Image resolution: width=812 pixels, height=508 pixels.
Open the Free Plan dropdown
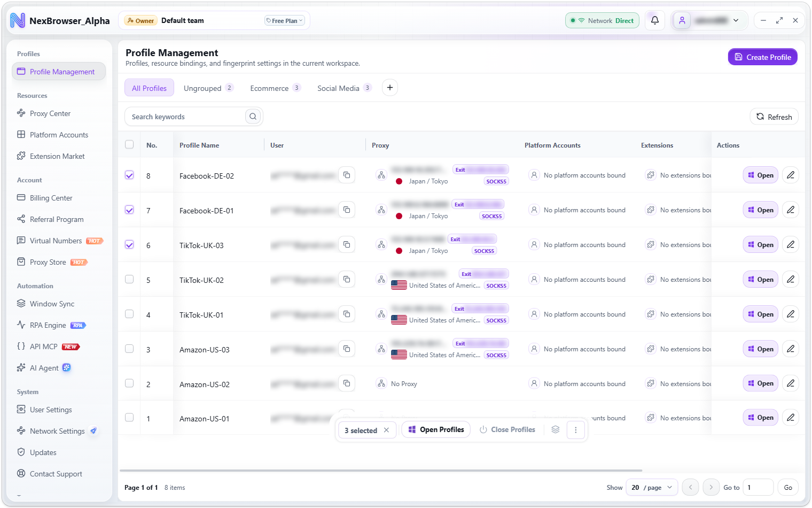284,20
